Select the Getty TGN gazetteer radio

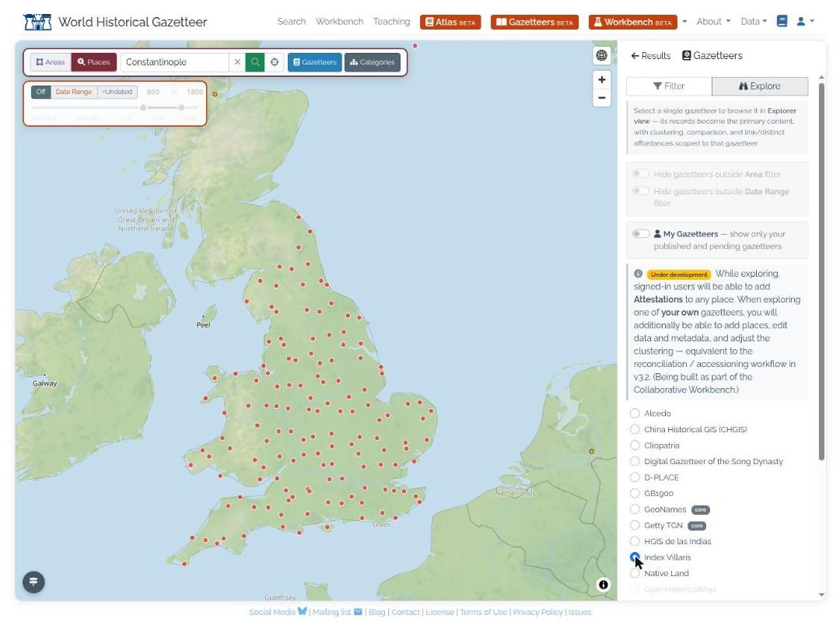635,525
